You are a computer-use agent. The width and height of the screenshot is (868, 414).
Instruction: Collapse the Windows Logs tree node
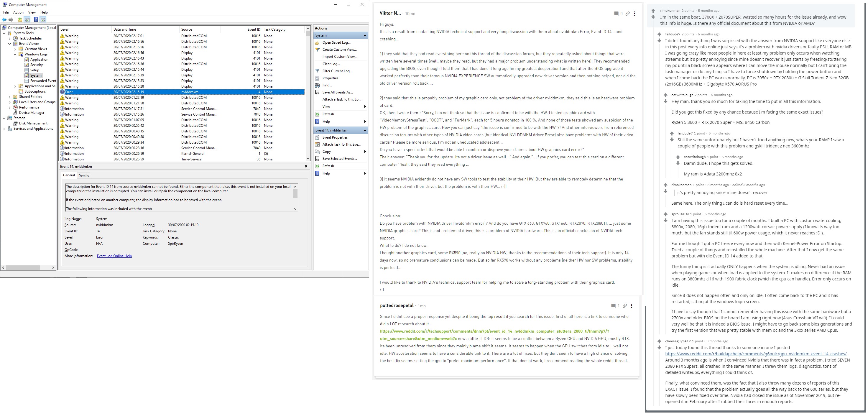coord(15,54)
